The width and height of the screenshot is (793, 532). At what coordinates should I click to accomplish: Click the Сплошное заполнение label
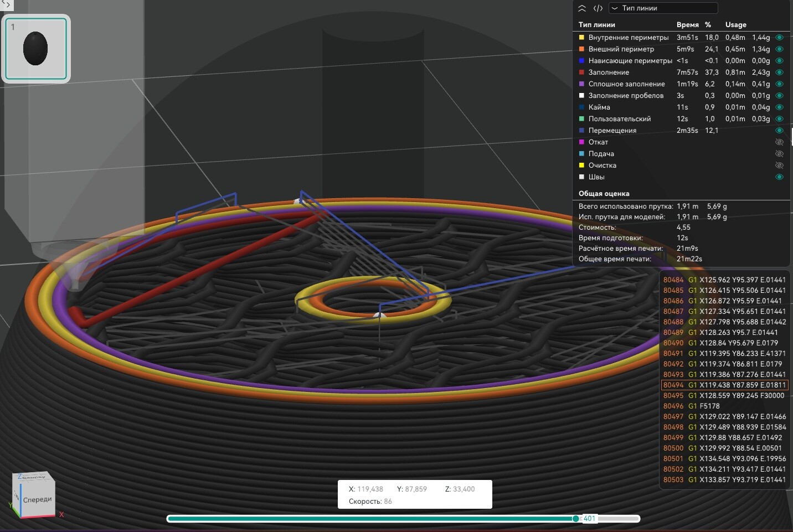click(627, 84)
